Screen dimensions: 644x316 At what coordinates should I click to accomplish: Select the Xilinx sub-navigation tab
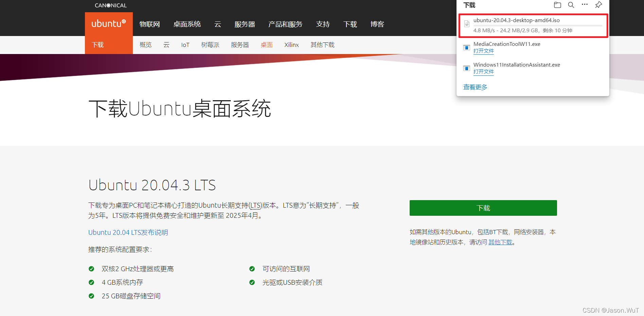(291, 45)
